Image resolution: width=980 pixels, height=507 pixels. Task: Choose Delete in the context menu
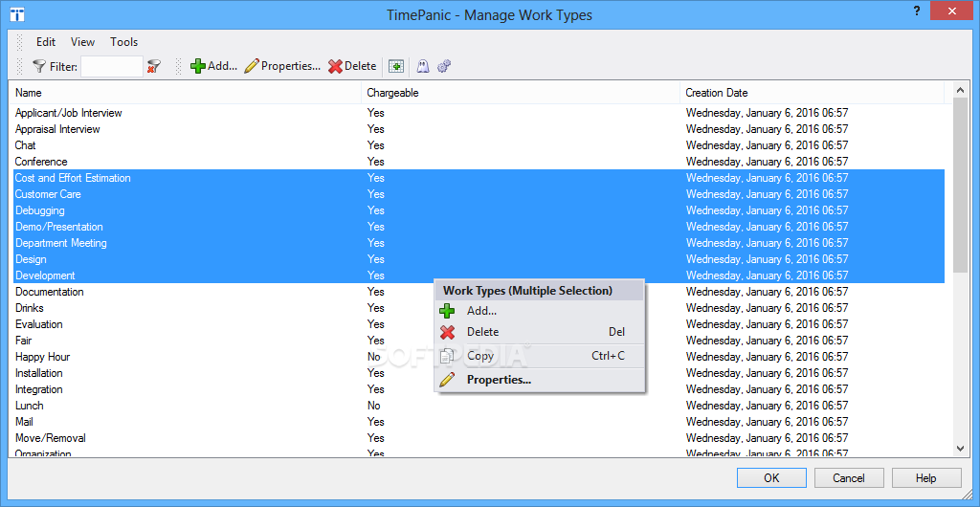coord(540,332)
